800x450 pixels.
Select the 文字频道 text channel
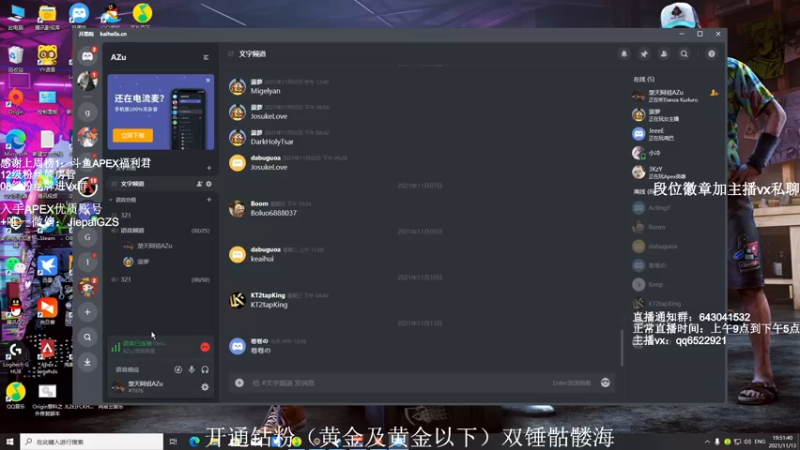[x=161, y=184]
